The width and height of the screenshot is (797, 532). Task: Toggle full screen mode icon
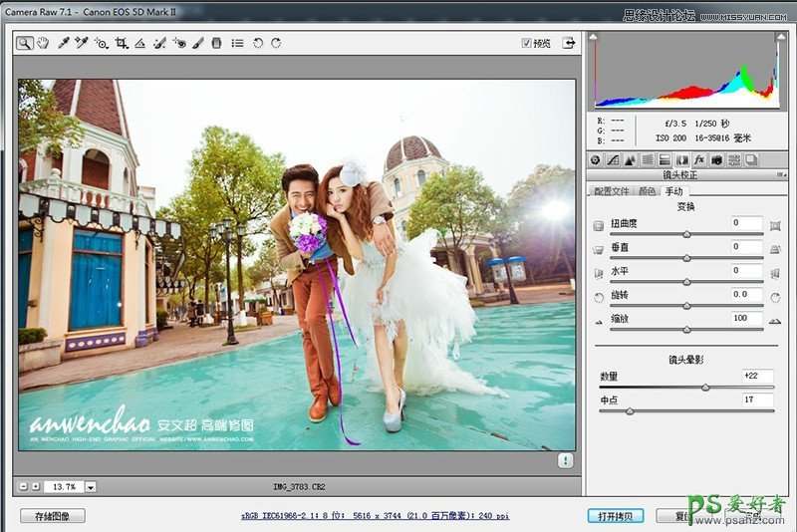[x=569, y=43]
